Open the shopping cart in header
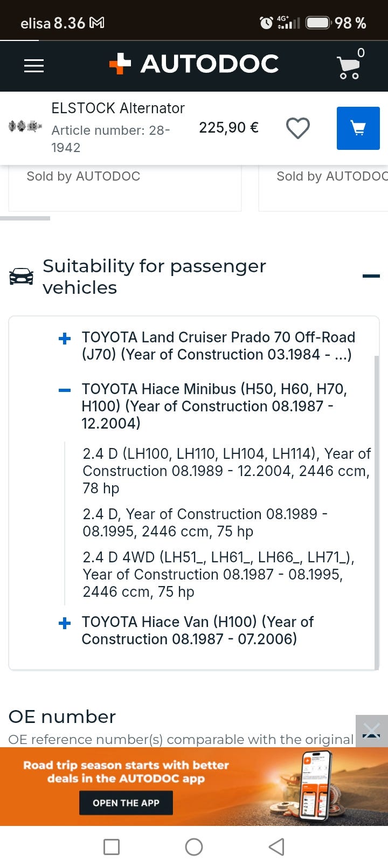388x868 pixels. 350,65
